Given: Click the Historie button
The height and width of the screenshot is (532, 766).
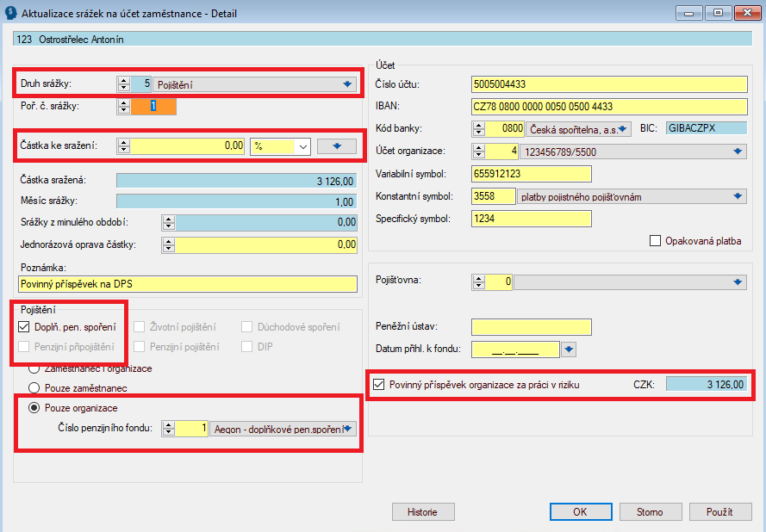Looking at the screenshot, I should point(421,511).
